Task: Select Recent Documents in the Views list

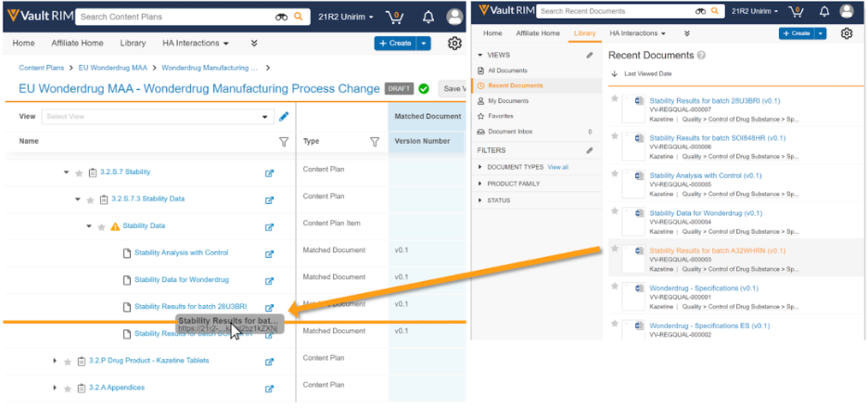Action: (x=515, y=85)
